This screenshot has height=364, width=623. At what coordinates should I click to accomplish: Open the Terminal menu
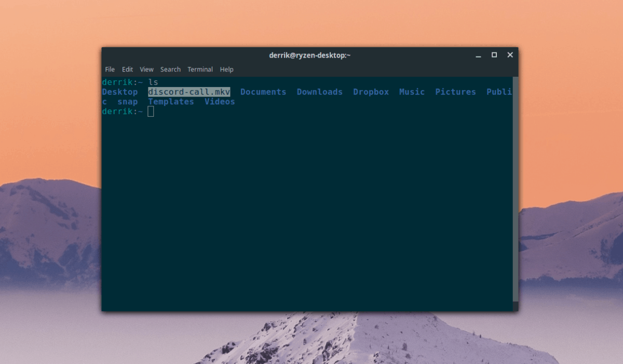(x=200, y=69)
